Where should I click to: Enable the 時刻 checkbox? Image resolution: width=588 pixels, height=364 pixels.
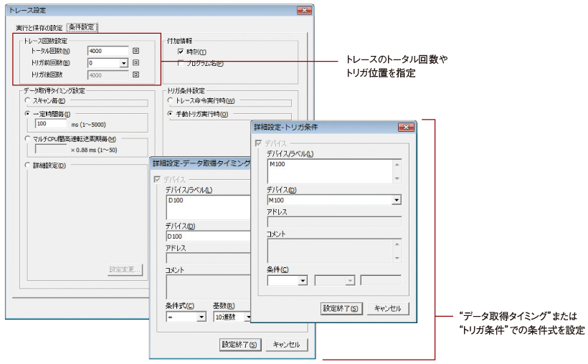coord(181,52)
